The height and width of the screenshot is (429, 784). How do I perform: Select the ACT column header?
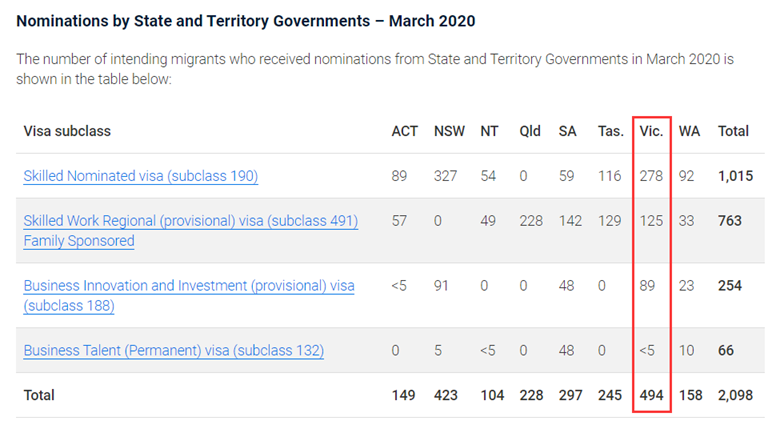405,132
